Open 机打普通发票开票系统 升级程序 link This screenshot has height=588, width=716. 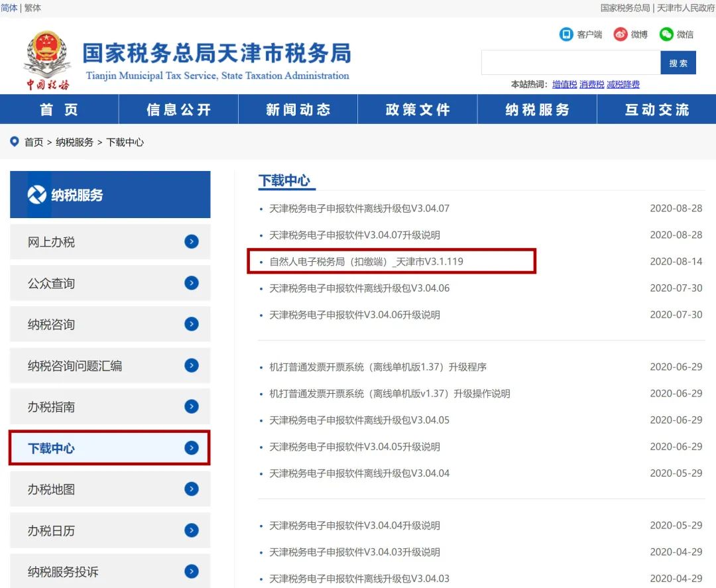(x=378, y=367)
